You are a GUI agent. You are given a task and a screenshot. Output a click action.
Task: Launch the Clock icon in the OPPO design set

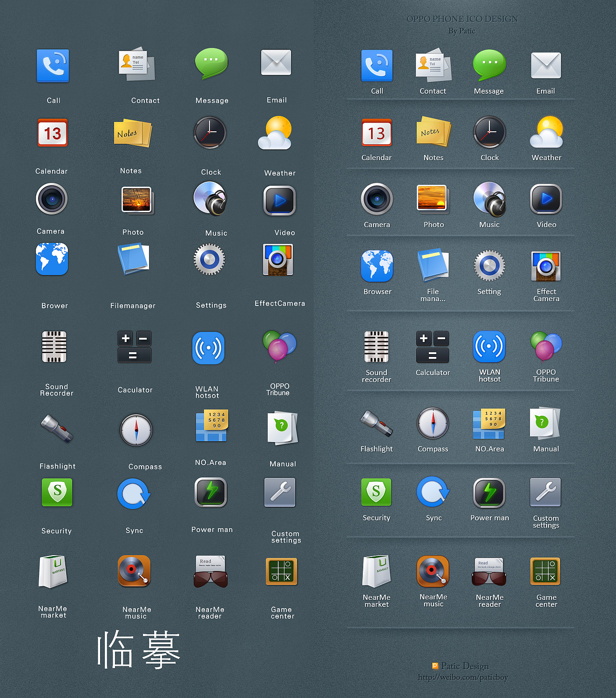click(x=489, y=132)
